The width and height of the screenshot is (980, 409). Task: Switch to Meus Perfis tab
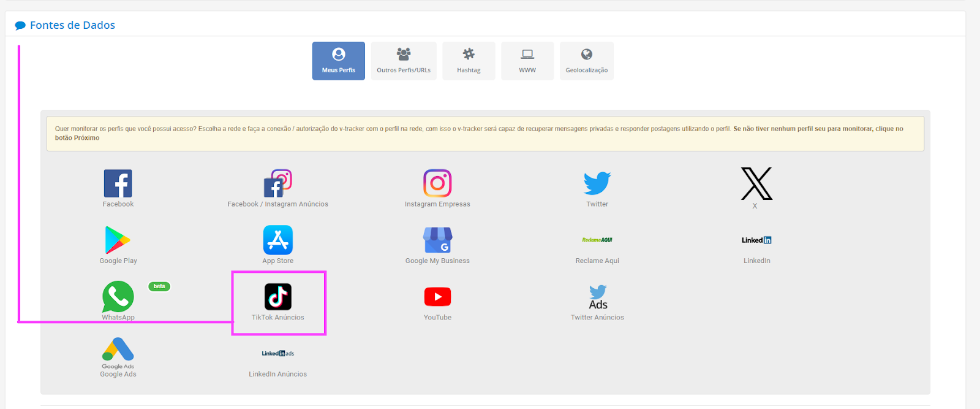[339, 61]
